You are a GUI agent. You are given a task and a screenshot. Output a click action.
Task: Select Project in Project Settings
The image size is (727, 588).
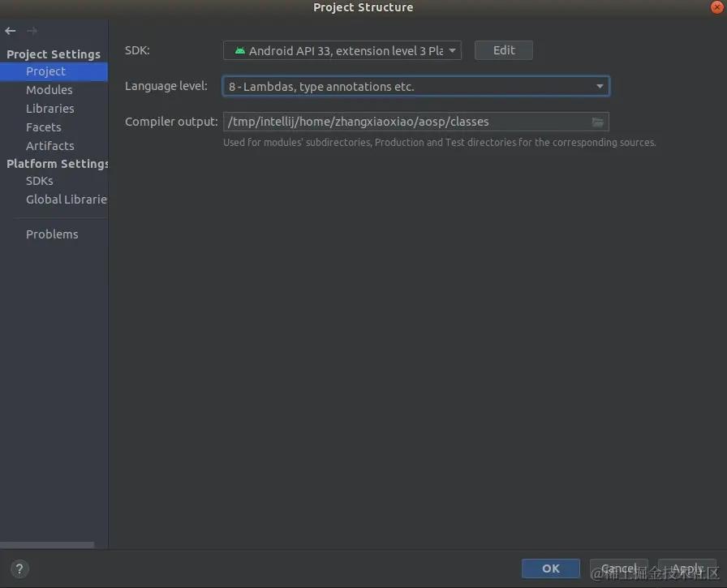54,71
